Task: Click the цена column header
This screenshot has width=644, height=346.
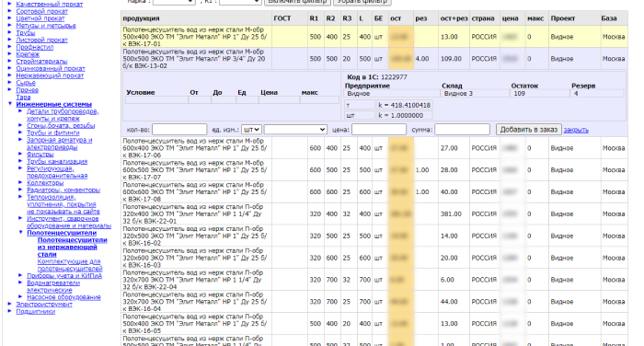Action: point(510,18)
